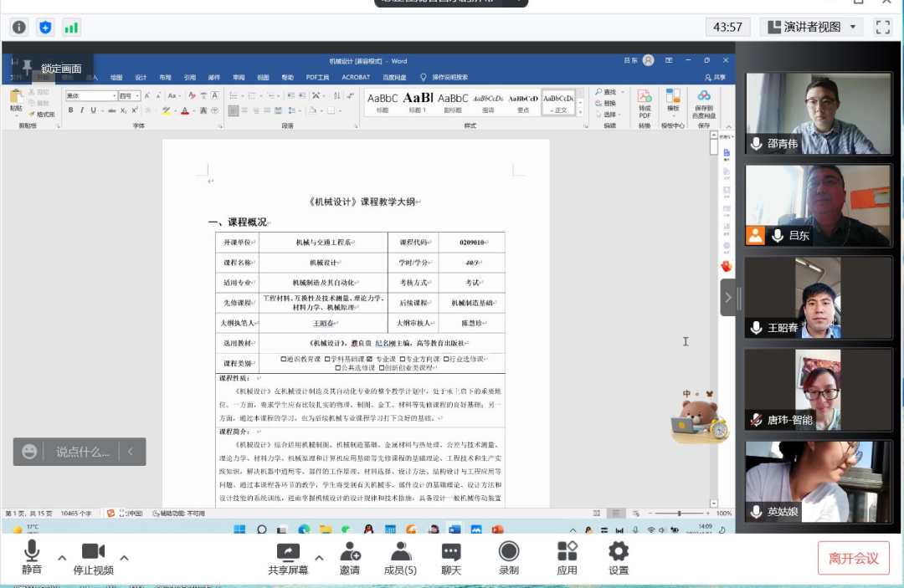Open the meeting info icon

click(18, 28)
